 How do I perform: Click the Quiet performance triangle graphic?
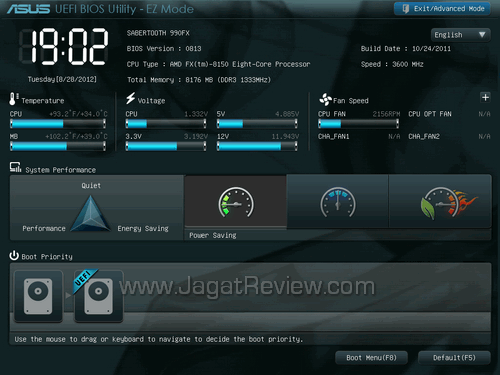pyautogui.click(x=90, y=213)
